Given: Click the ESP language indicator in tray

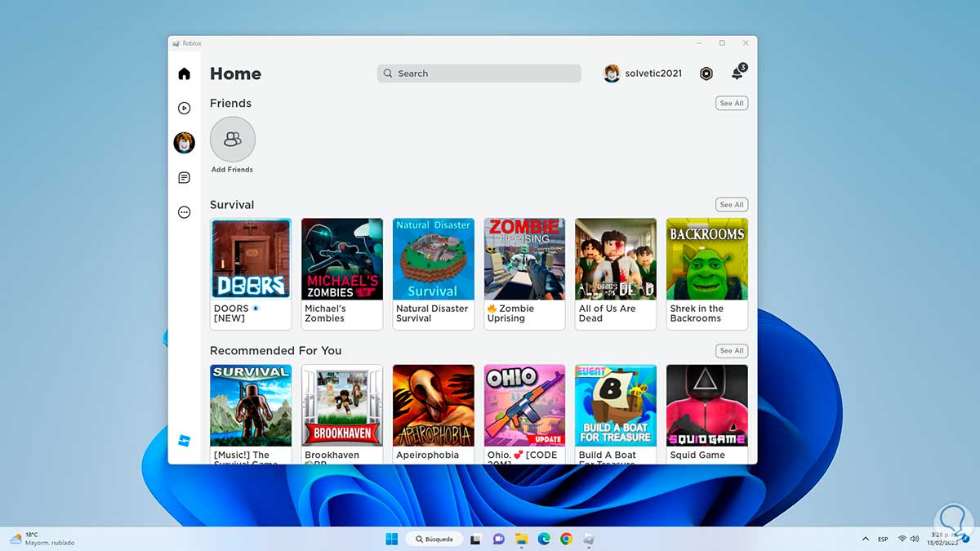Looking at the screenshot, I should point(883,540).
